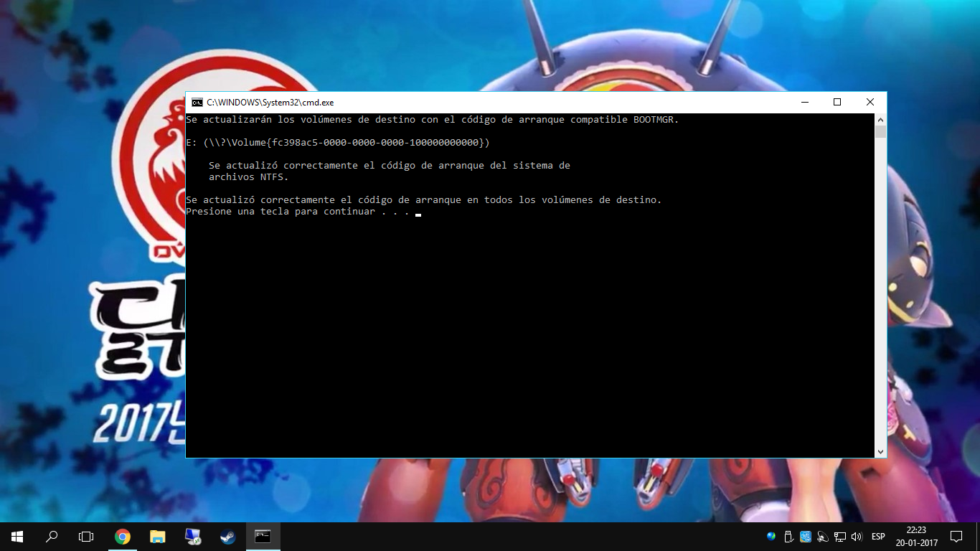Maximize the Command Prompt window
980x551 pixels.
point(837,102)
